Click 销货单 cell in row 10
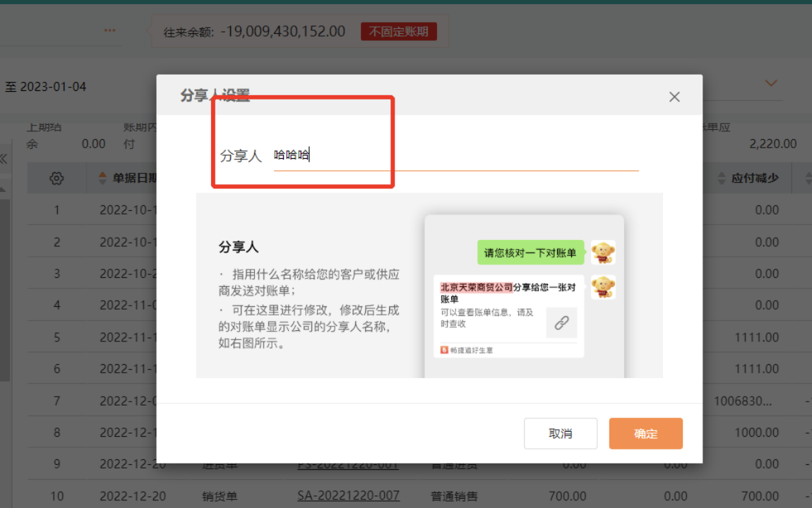 (x=220, y=497)
